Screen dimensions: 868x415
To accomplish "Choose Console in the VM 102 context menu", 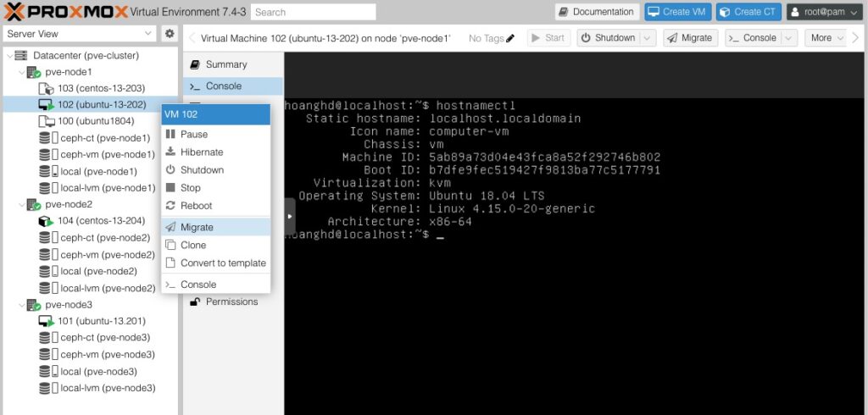I will (216, 285).
